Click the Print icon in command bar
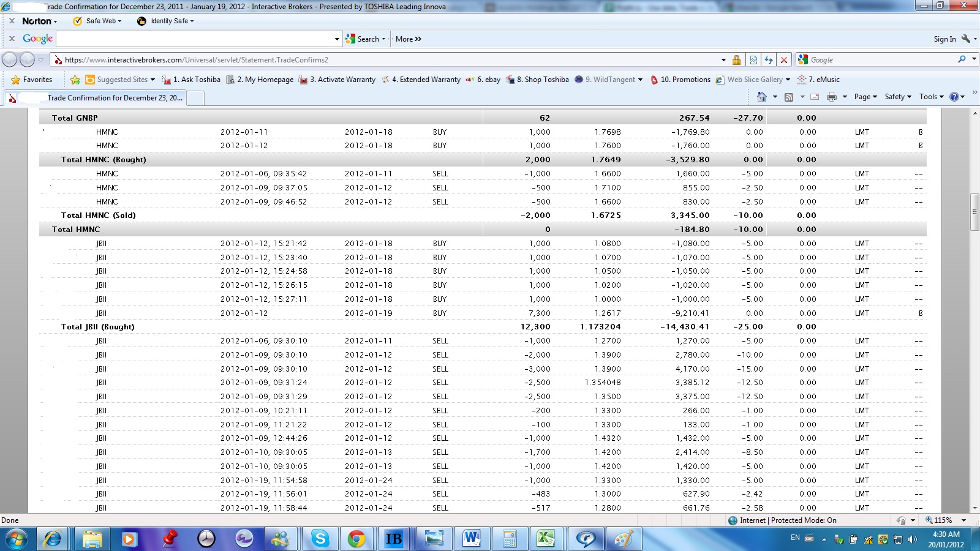 [x=831, y=97]
